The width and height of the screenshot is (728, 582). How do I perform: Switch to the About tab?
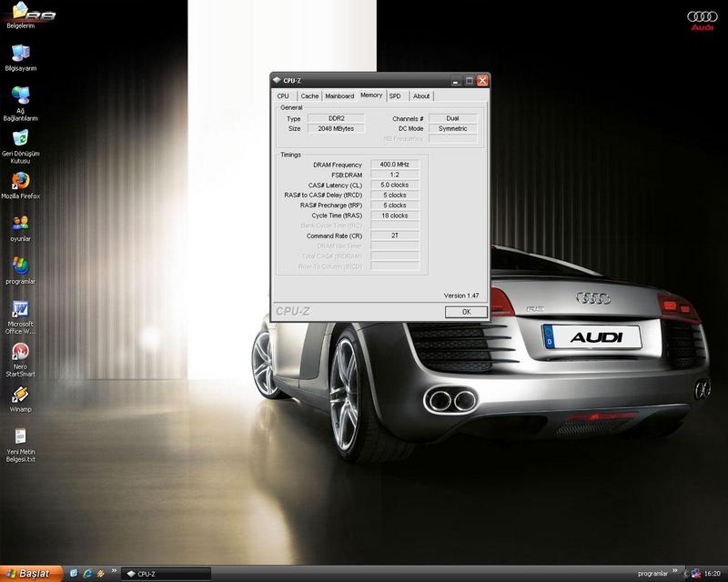421,96
